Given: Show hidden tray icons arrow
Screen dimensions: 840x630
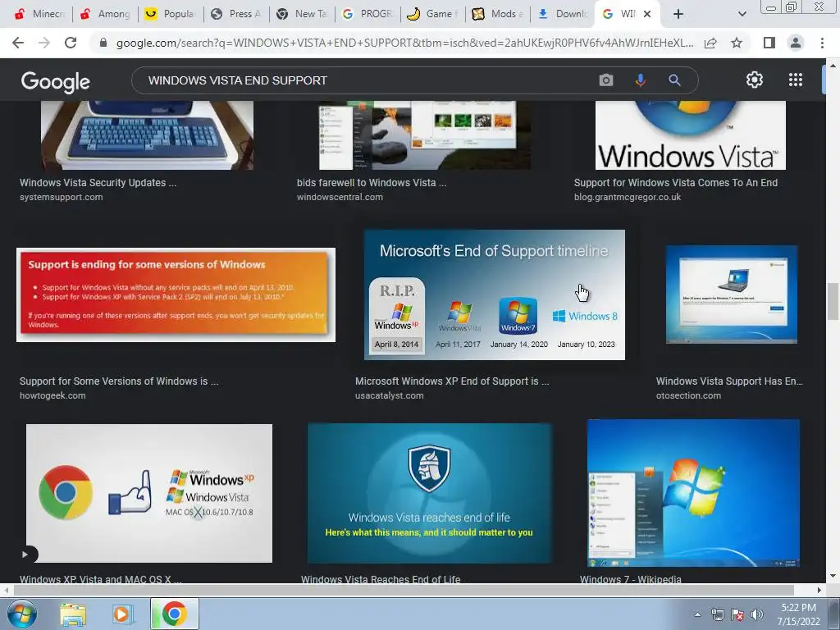Looking at the screenshot, I should point(697,614).
